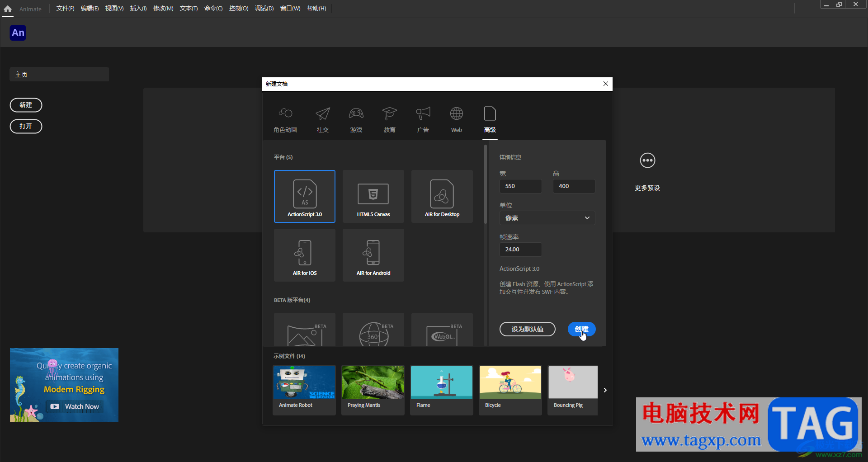
Task: Open the 命令(C) menu
Action: [x=213, y=9]
